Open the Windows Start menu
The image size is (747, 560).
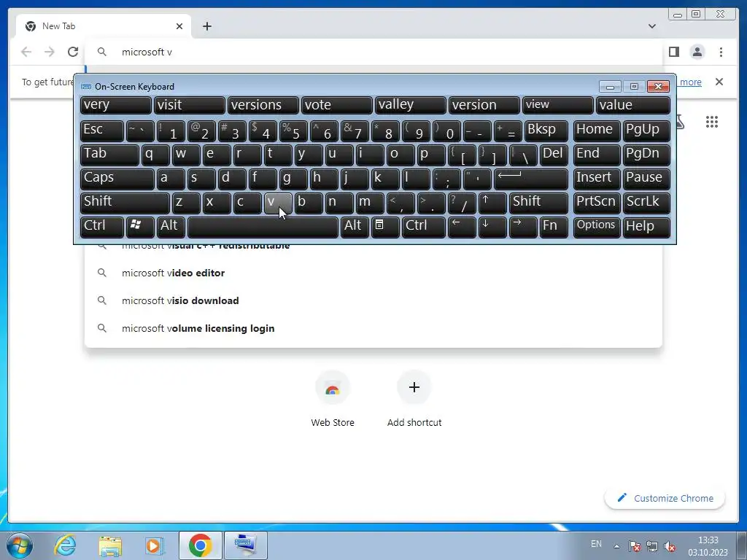point(20,545)
